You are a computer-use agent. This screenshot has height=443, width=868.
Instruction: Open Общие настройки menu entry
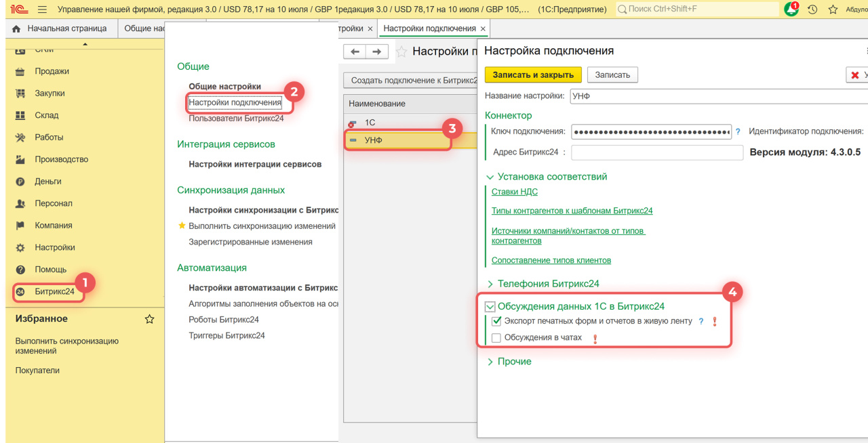(224, 87)
